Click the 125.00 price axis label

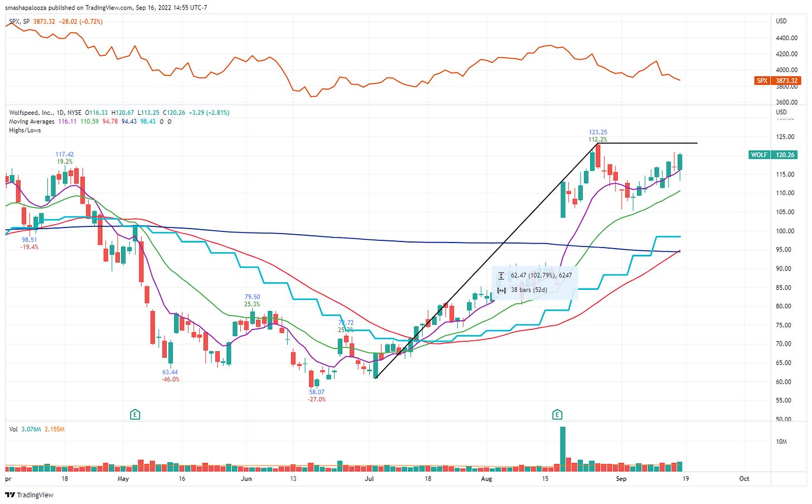[x=785, y=137]
